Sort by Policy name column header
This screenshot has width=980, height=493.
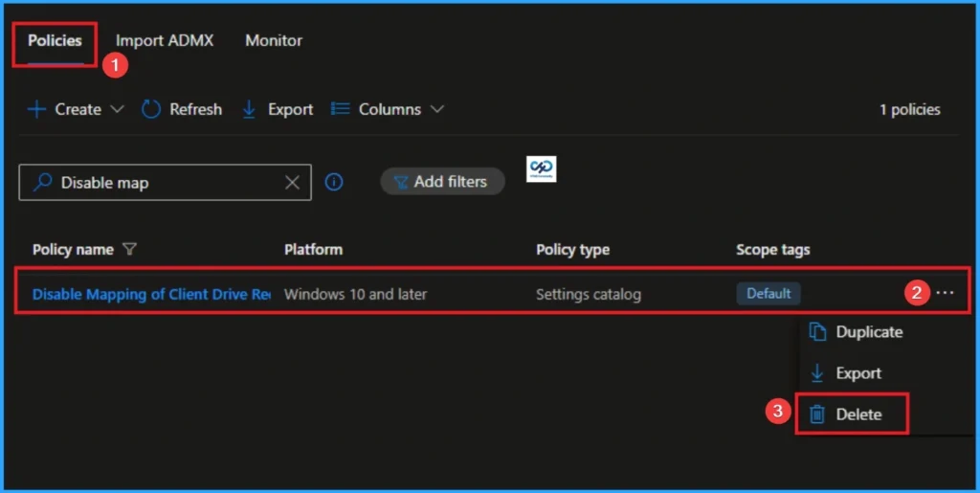click(73, 250)
